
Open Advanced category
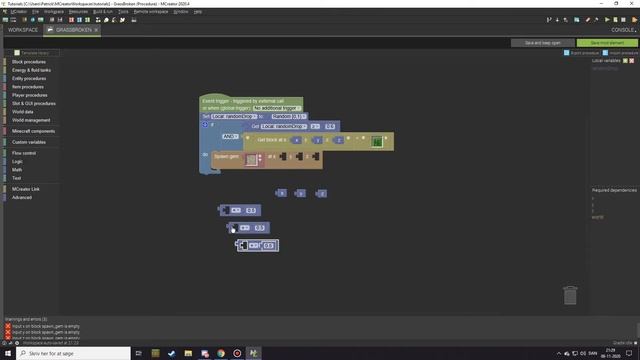point(22,198)
